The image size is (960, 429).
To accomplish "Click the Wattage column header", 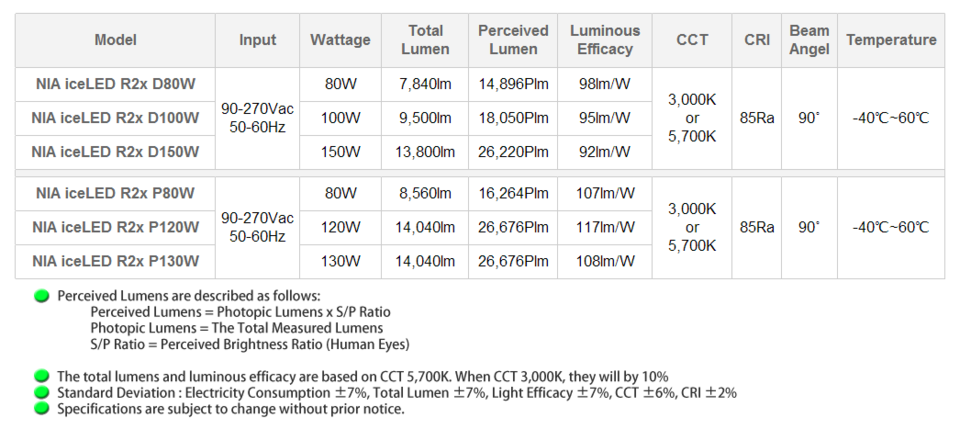I will coord(340,40).
